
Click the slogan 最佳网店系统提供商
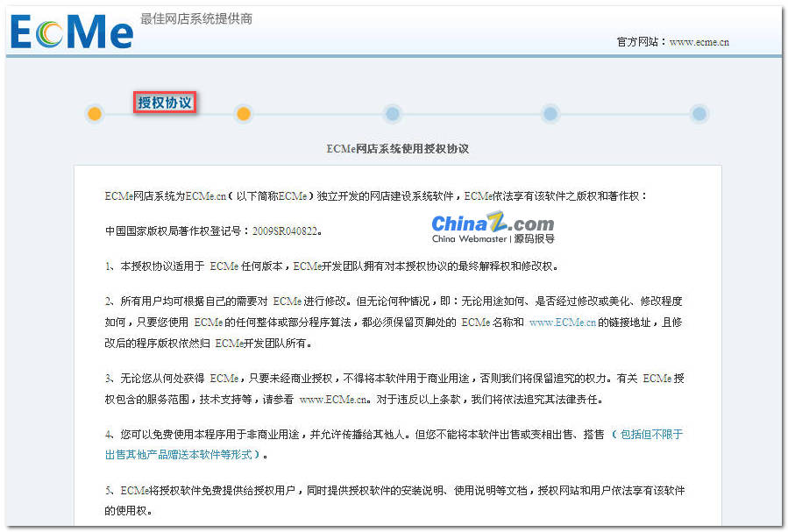(x=196, y=19)
